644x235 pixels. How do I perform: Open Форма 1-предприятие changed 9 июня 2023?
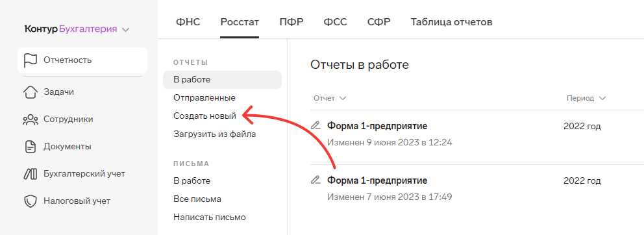(377, 126)
